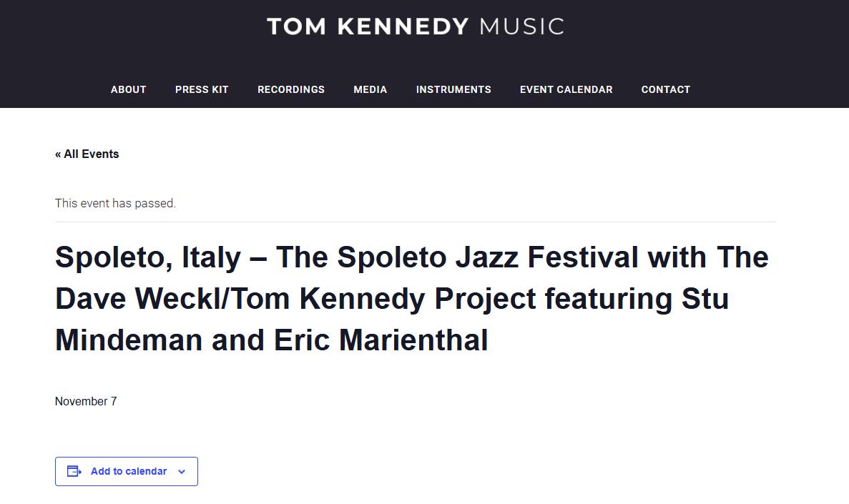Image resolution: width=849 pixels, height=504 pixels.
Task: Open the Add to calendar button
Action: [126, 472]
